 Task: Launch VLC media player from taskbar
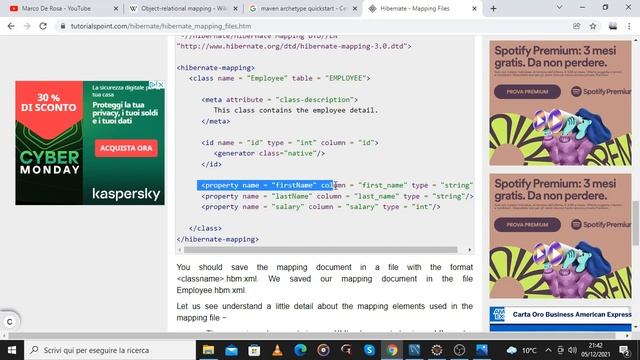(x=278, y=350)
